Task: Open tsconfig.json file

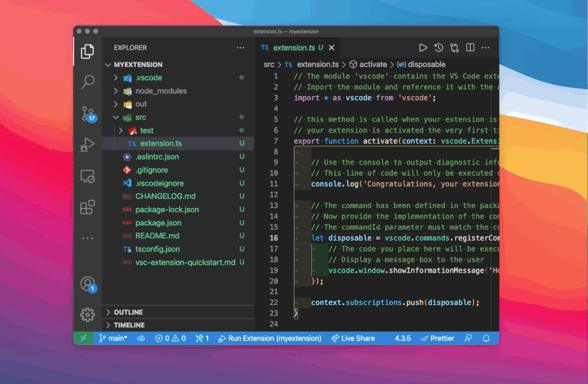Action: point(178,249)
